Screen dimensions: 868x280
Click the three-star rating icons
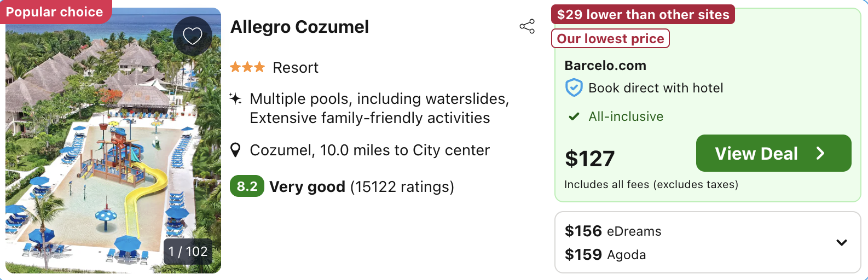coord(247,67)
